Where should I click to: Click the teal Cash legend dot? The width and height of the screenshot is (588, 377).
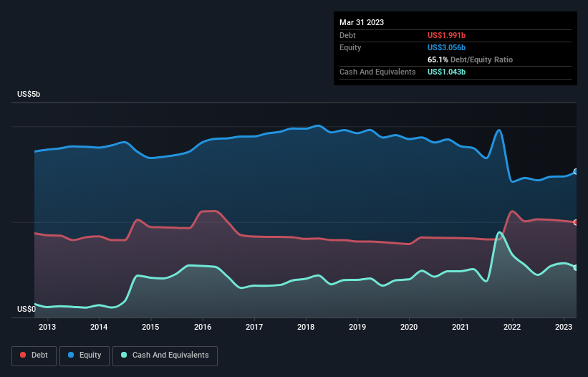pyautogui.click(x=124, y=355)
